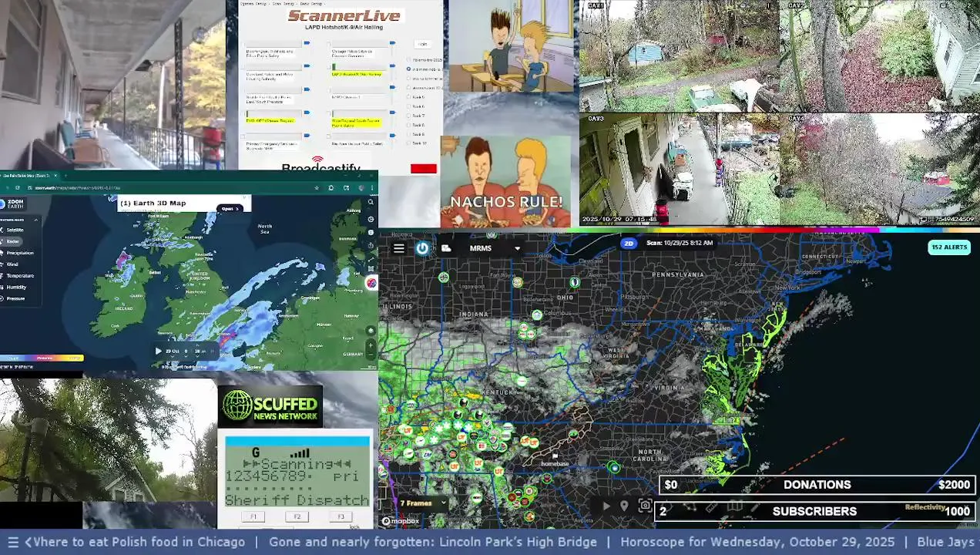Open Lincoln Park's High Bridge headline
Viewport: 980px width, 555px height.
(433, 542)
